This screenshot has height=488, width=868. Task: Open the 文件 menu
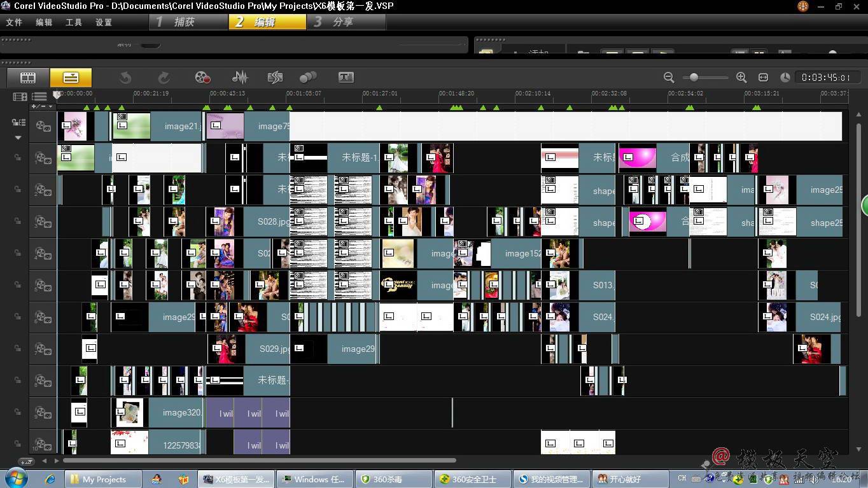pyautogui.click(x=14, y=22)
